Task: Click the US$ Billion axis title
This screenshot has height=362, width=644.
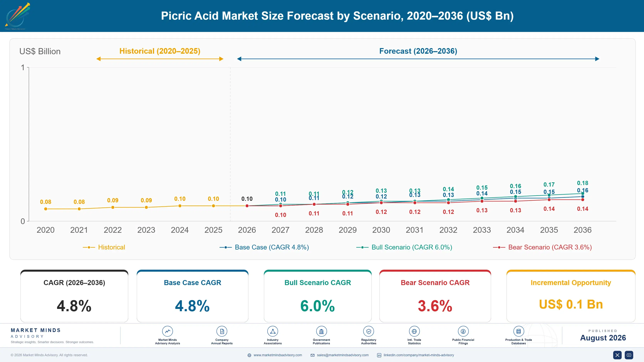Action: [40, 51]
